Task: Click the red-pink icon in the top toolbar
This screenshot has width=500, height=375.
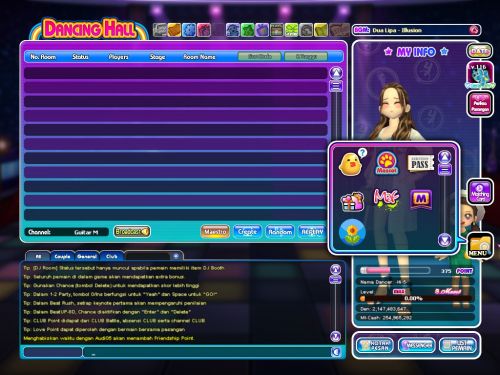Action: click(204, 30)
